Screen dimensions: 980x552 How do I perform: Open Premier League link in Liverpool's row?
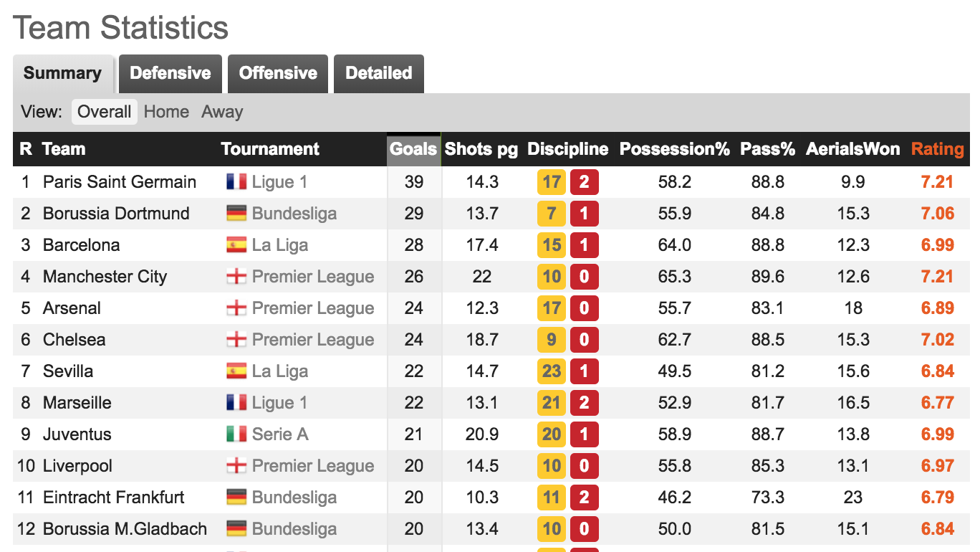tap(313, 466)
